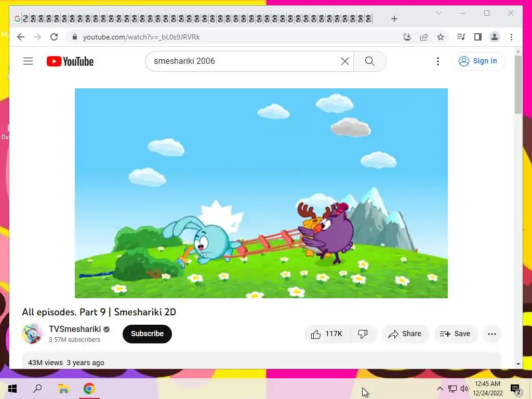Open Chrome media controls icon
This screenshot has height=399, width=532.
point(461,37)
